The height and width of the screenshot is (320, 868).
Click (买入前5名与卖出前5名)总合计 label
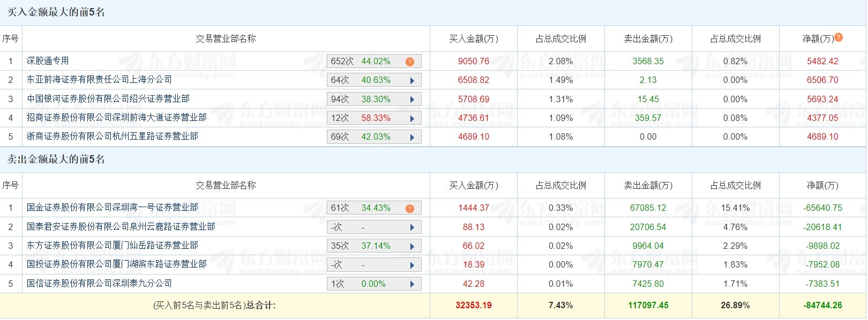tap(214, 305)
